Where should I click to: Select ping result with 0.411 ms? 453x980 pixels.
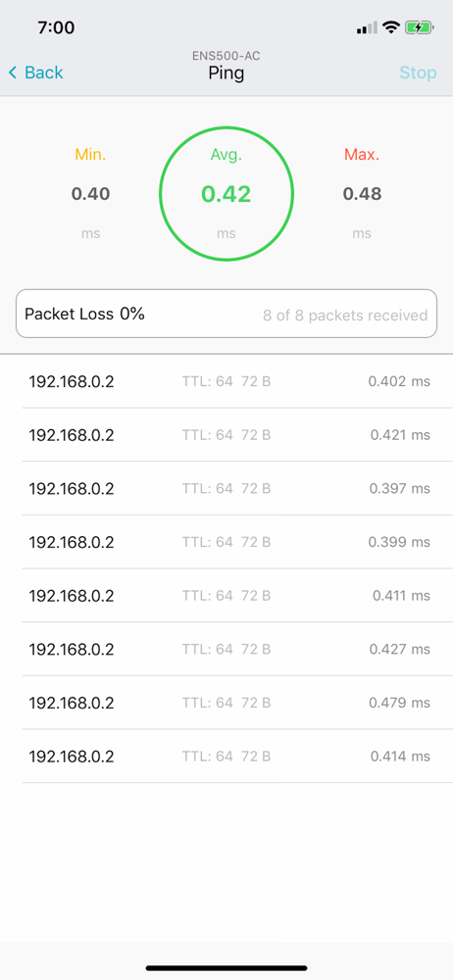[x=226, y=596]
